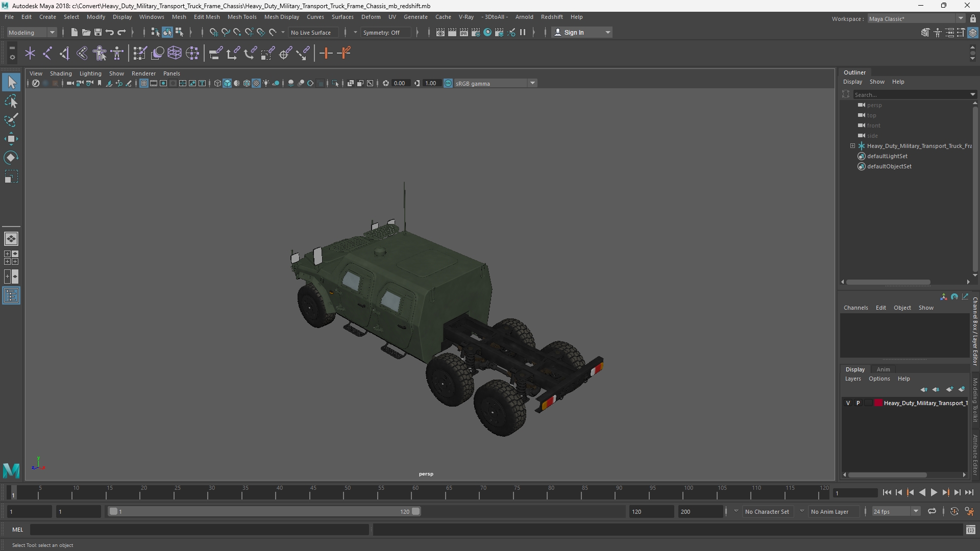Open the Mesh Tools menu
The width and height of the screenshot is (980, 551).
(x=242, y=17)
